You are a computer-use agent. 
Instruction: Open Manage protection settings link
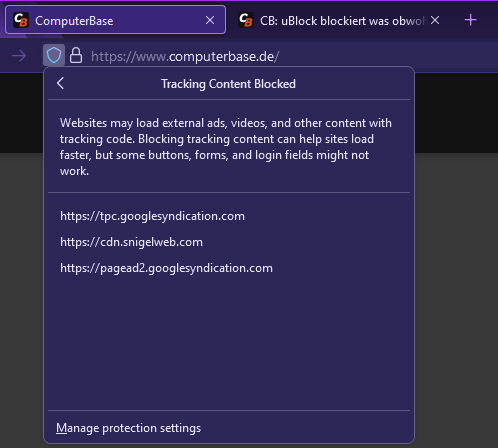pos(128,428)
